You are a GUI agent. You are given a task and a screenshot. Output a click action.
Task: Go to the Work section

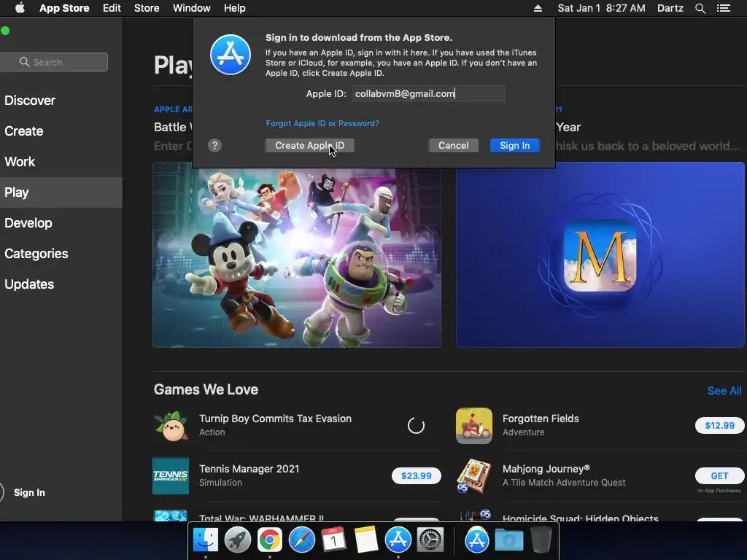pos(20,161)
